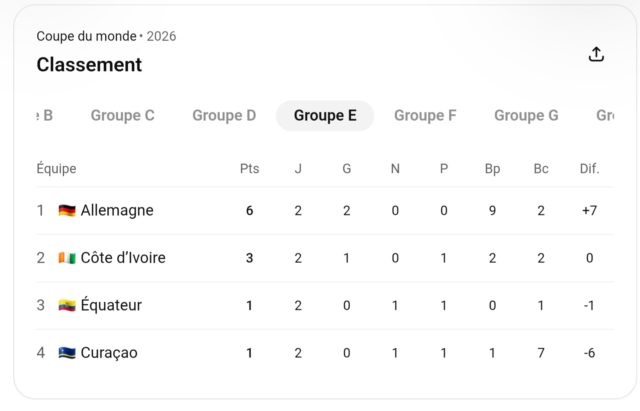This screenshot has width=640, height=411.
Task: Open the Groupe G tab
Action: pyautogui.click(x=526, y=116)
